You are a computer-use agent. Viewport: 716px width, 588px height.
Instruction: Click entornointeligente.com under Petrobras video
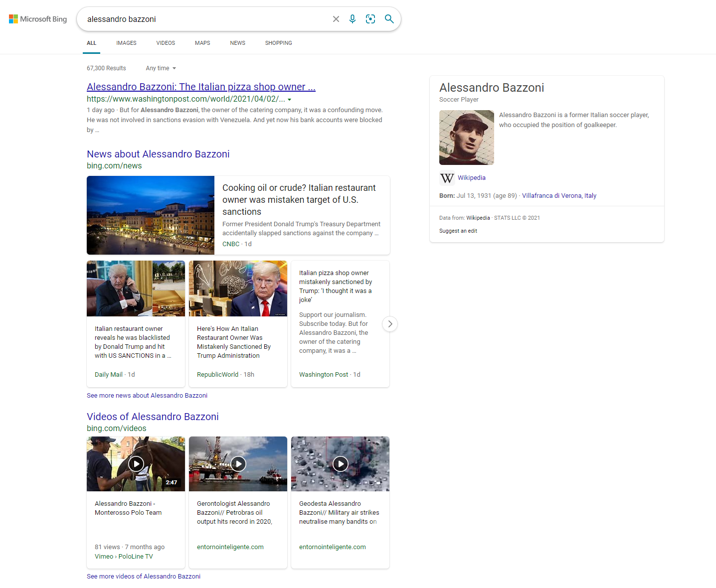coord(230,547)
